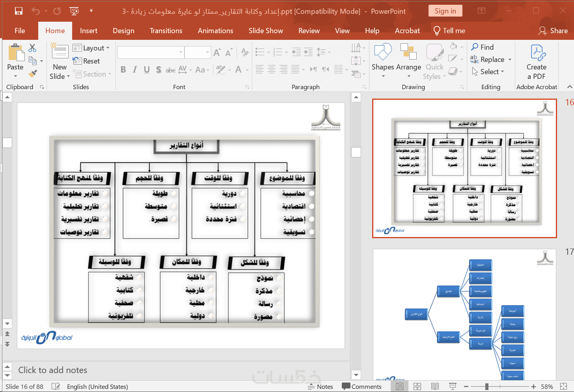This screenshot has height=392, width=574.
Task: Toggle the Comments pane
Action: tap(362, 386)
